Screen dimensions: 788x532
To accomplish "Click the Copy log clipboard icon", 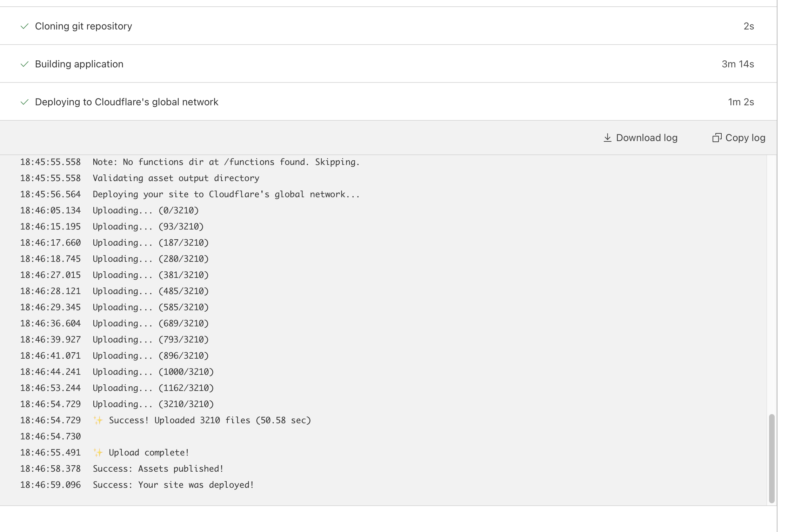I will coord(717,138).
